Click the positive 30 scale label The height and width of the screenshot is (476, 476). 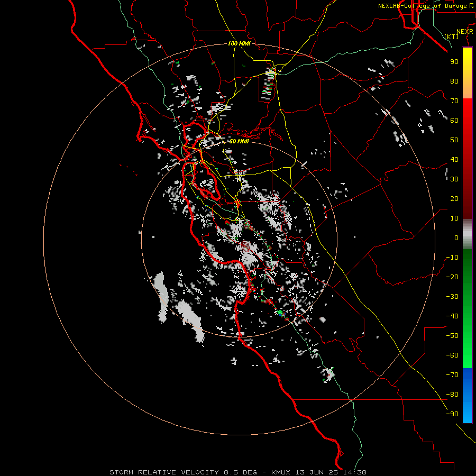(x=454, y=179)
